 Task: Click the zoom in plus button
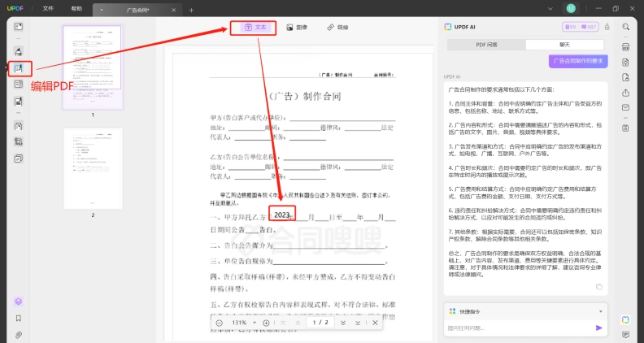266,323
